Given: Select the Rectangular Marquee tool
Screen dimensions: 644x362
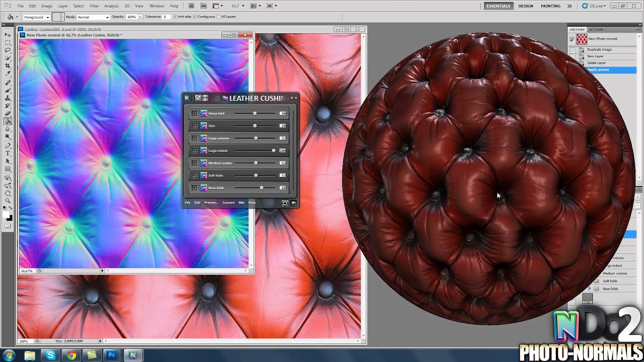Looking at the screenshot, I should (x=8, y=43).
